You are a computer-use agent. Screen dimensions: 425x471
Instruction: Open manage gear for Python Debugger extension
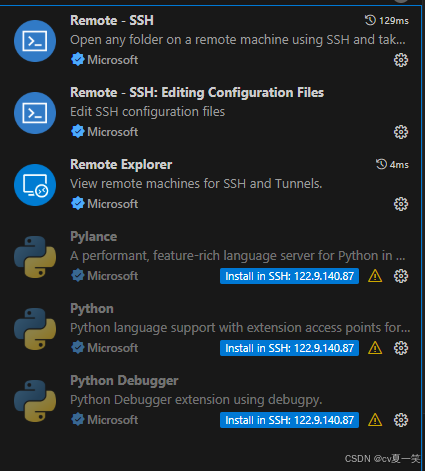[x=401, y=420]
